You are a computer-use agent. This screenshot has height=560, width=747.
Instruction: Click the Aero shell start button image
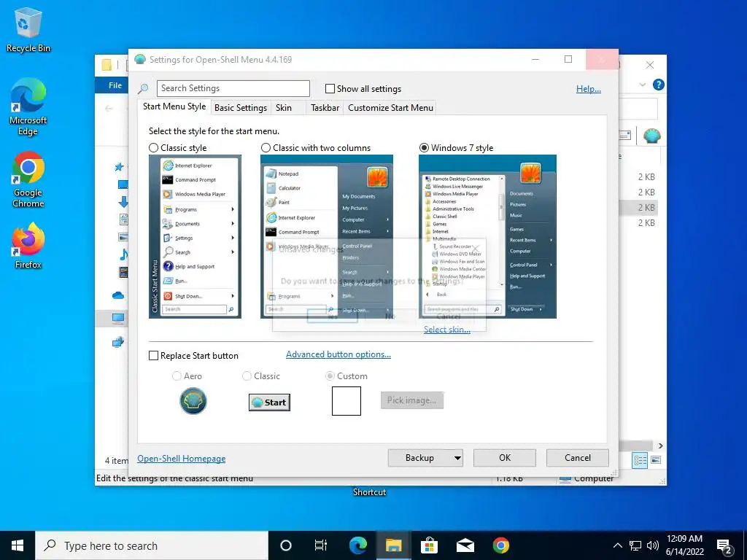click(x=193, y=401)
